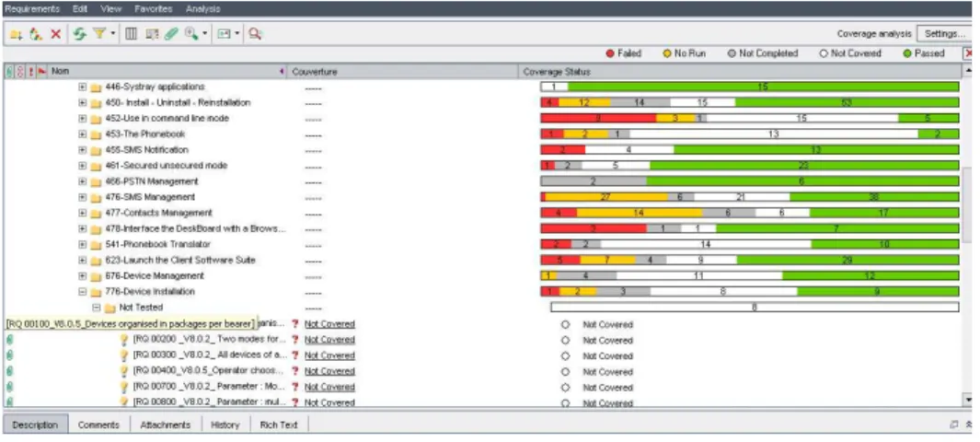Open Not Covered link for RQ 00400
Screen dimensions: 980x442
(329, 371)
